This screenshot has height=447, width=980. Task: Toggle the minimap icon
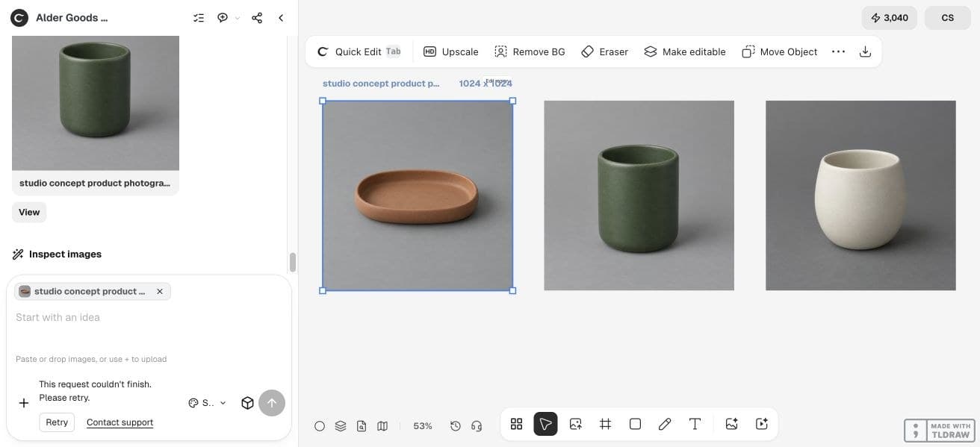tap(382, 425)
